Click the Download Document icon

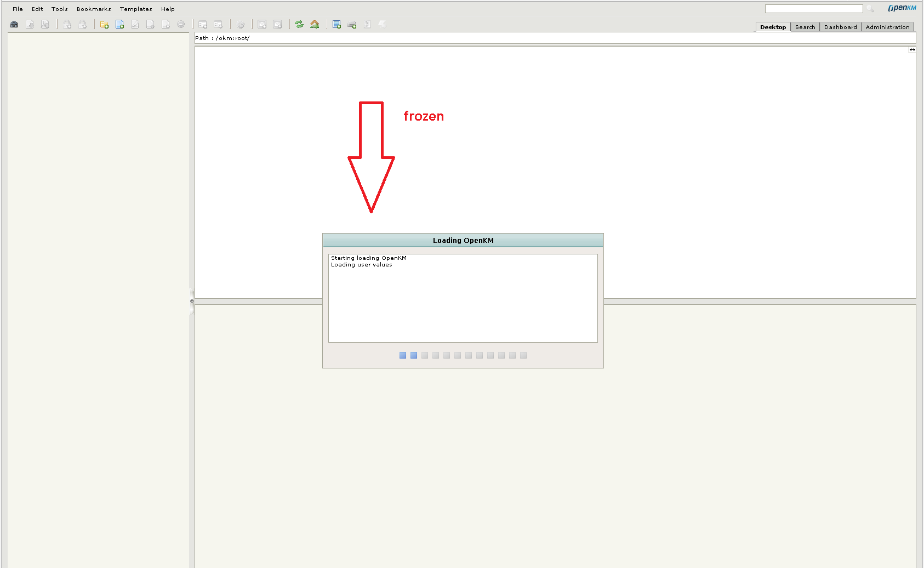30,24
